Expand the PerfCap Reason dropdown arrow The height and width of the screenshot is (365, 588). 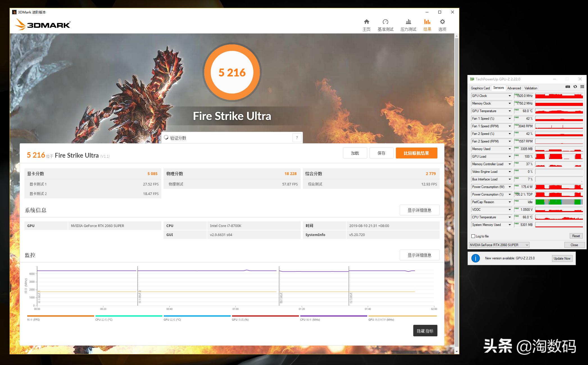click(509, 202)
